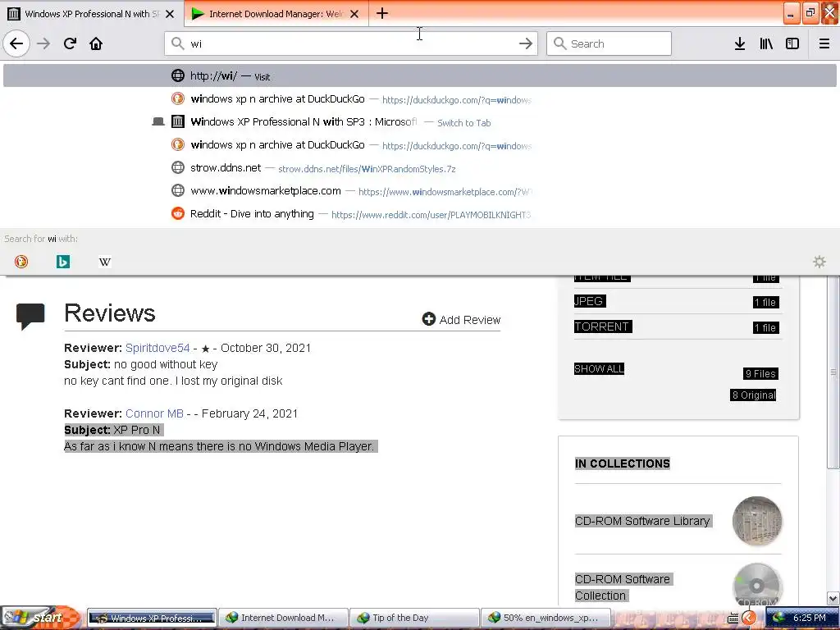Click the Add Review link

(x=461, y=319)
